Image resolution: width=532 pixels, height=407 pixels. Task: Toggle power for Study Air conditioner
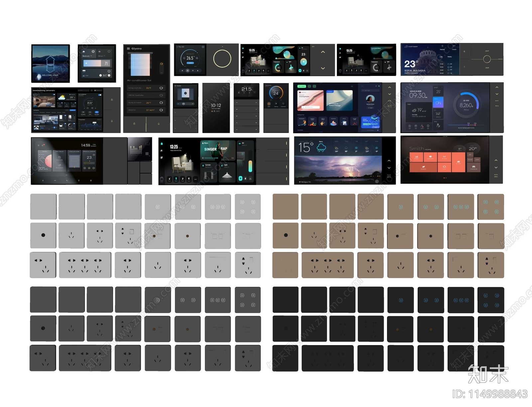(161, 102)
